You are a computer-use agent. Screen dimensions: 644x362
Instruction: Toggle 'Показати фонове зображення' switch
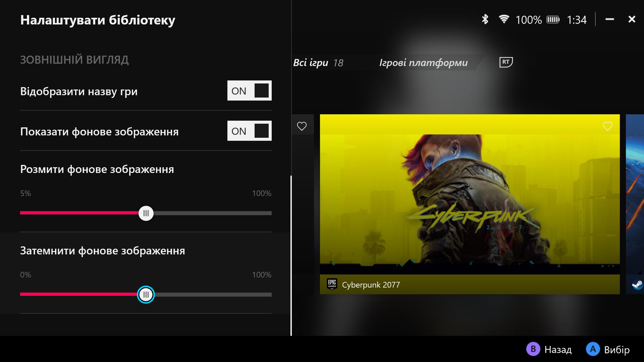(x=250, y=131)
